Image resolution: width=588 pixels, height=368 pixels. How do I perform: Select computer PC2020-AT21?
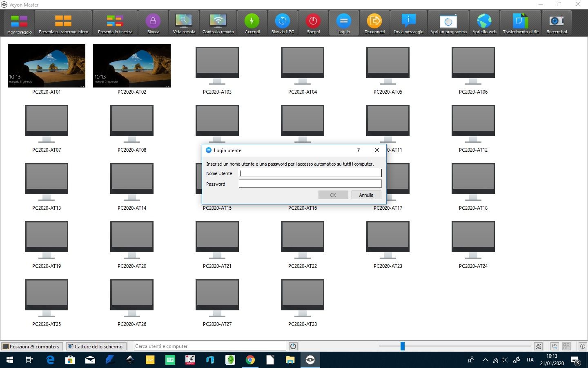(x=217, y=244)
